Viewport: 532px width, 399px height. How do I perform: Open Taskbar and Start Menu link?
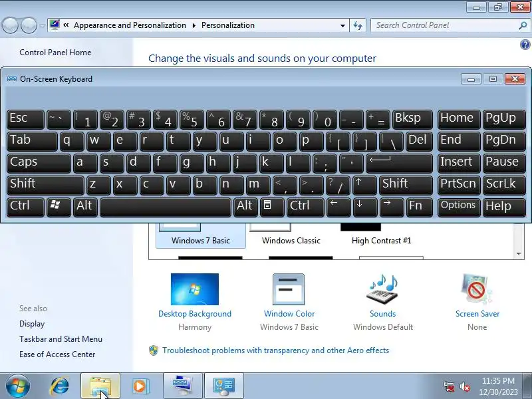61,339
